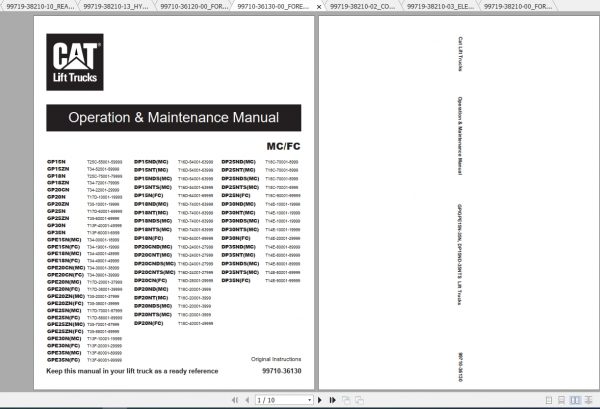This screenshot has width=600, height=409.
Task: Enable single page view layout
Action: click(549, 400)
